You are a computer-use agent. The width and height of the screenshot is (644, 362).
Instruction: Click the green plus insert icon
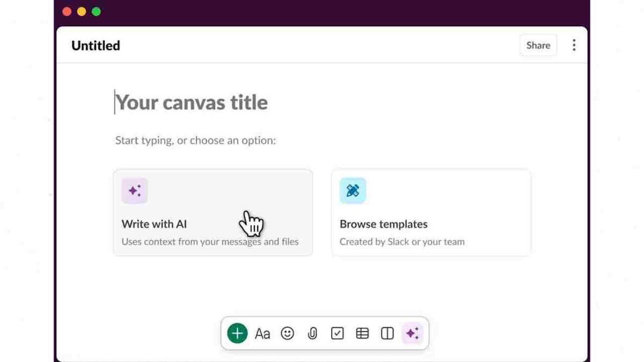click(237, 333)
